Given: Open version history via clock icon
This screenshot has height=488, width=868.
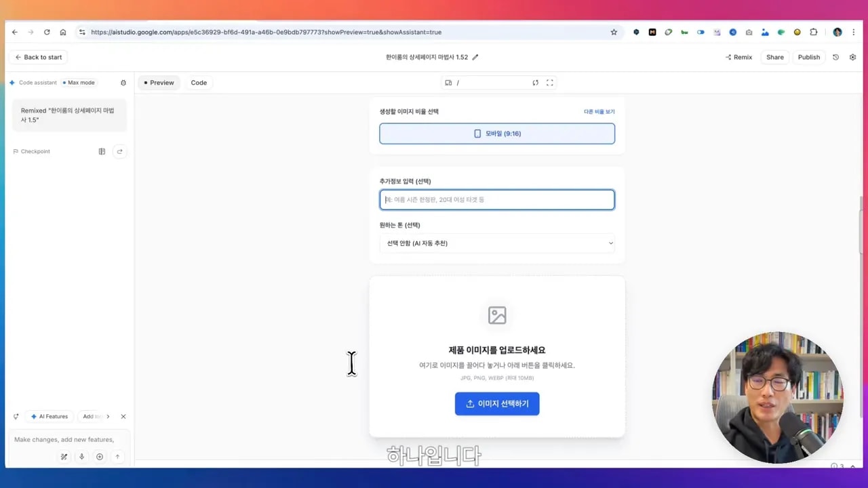Looking at the screenshot, I should [x=836, y=57].
